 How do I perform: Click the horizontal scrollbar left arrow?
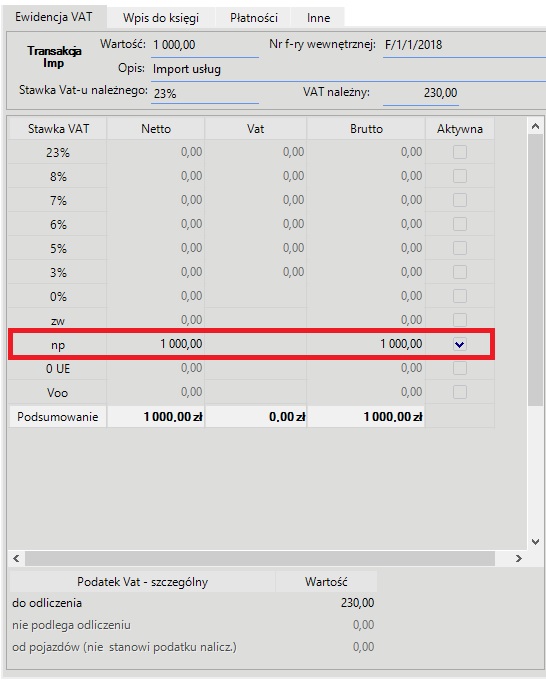click(x=17, y=559)
